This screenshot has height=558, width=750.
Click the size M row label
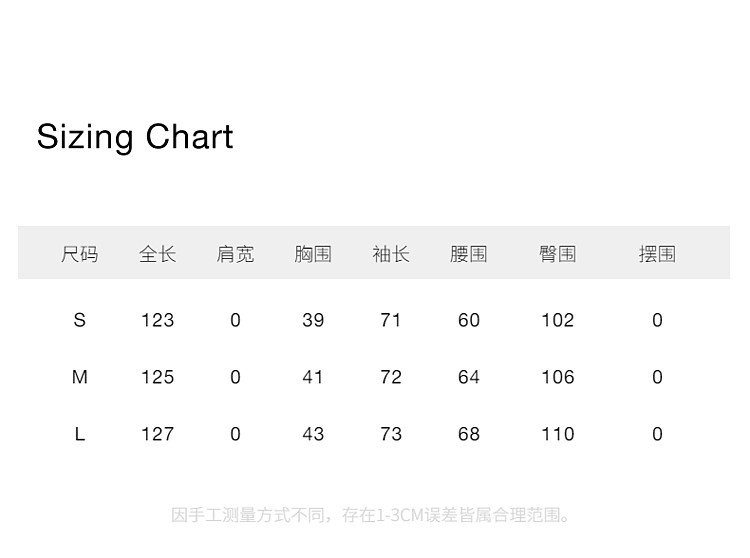point(80,377)
